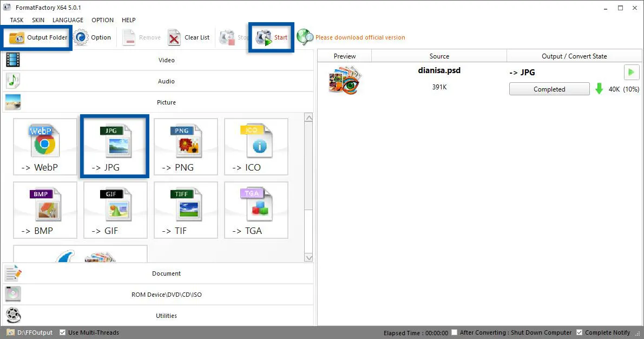Enable After Converting: Shut Down Computer
This screenshot has height=339, width=644.
(x=454, y=332)
